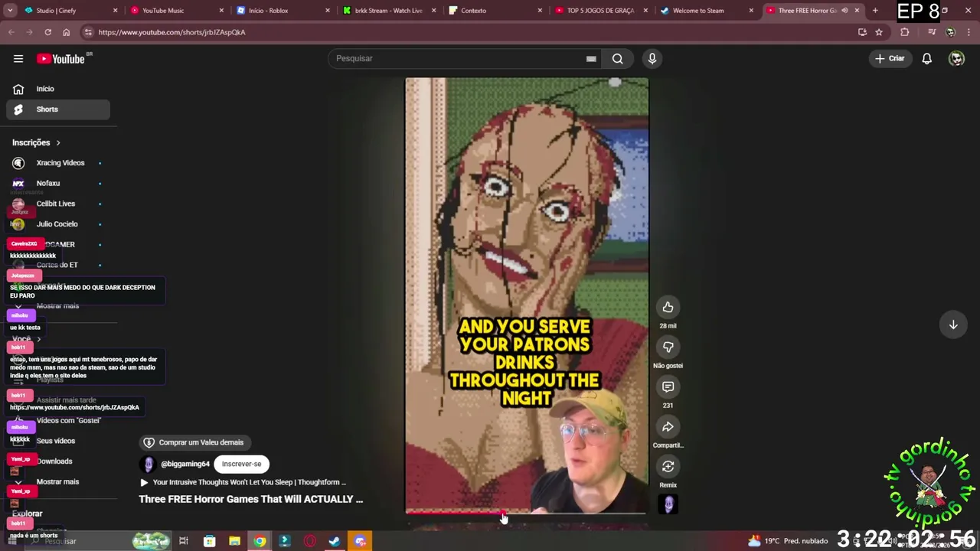Select Início in the sidebar

pyautogui.click(x=57, y=89)
